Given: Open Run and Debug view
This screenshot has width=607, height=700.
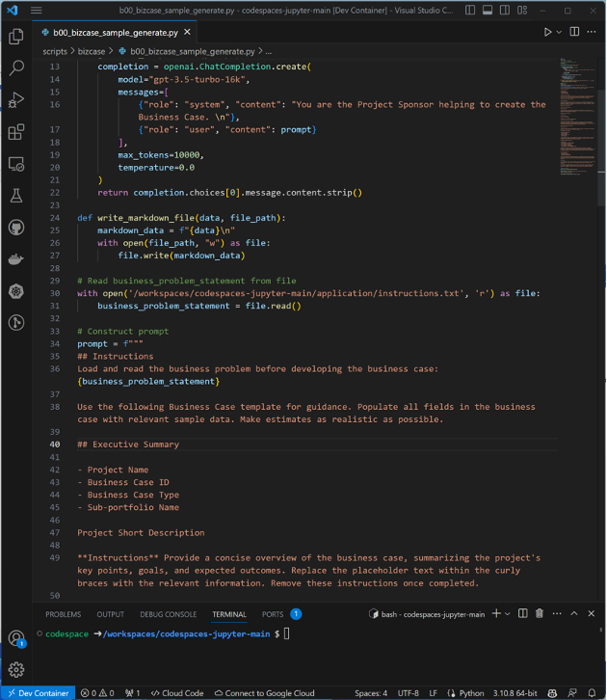Looking at the screenshot, I should (16, 100).
